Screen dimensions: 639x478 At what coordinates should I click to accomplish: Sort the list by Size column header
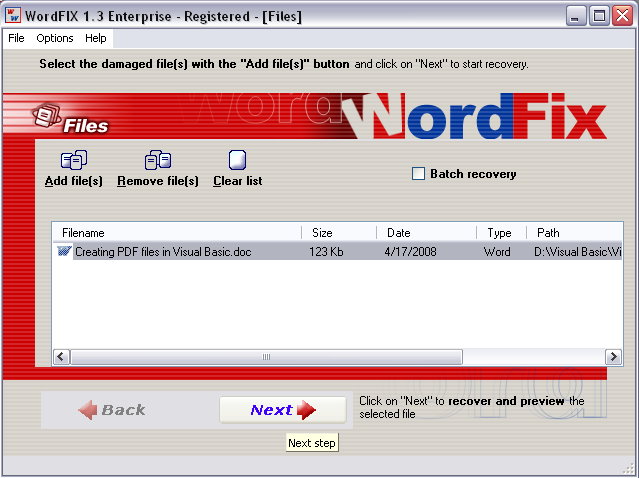click(x=339, y=233)
